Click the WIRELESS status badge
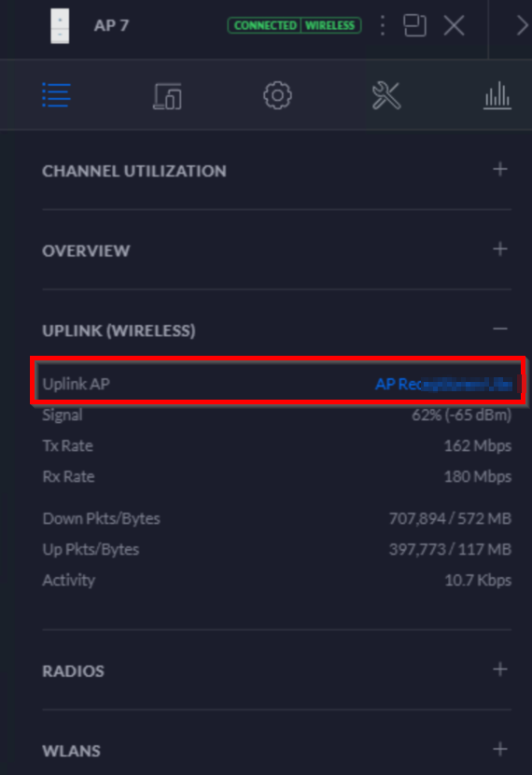The image size is (532, 775). coord(330,25)
